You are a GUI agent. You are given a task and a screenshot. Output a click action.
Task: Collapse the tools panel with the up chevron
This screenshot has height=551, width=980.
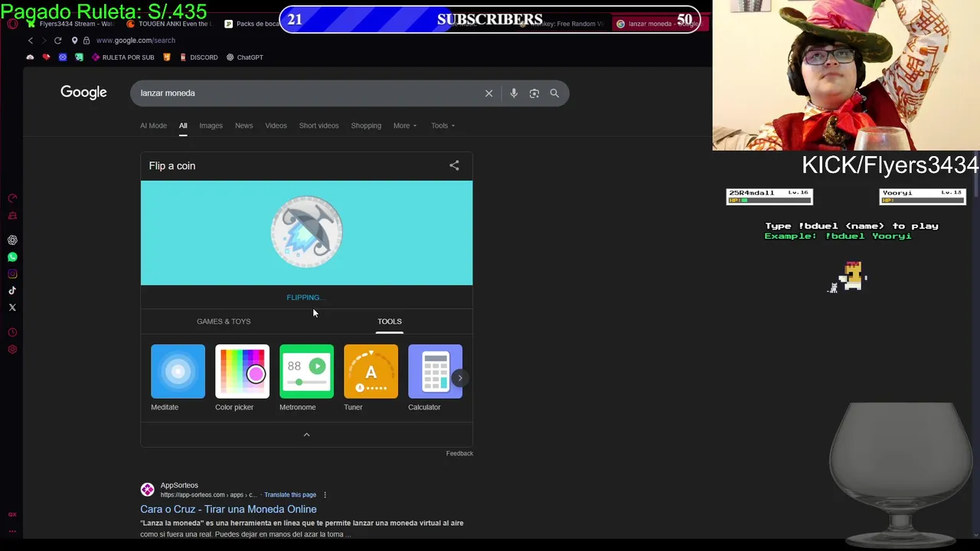306,435
